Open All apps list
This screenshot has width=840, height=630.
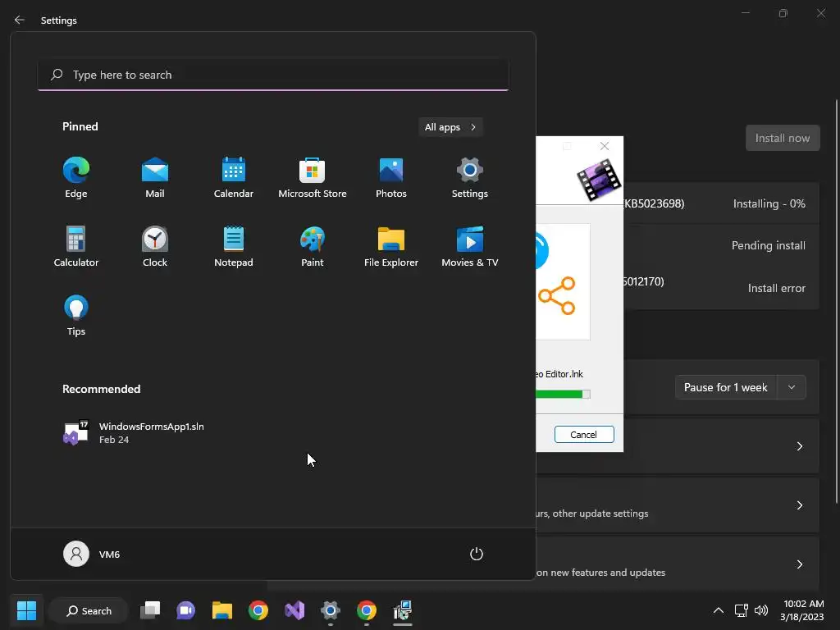450,127
